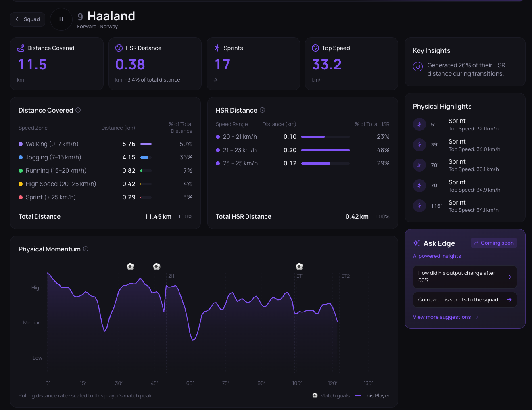Click the 'AI powered insights' subtitle
The image size is (532, 410).
pyautogui.click(x=437, y=256)
